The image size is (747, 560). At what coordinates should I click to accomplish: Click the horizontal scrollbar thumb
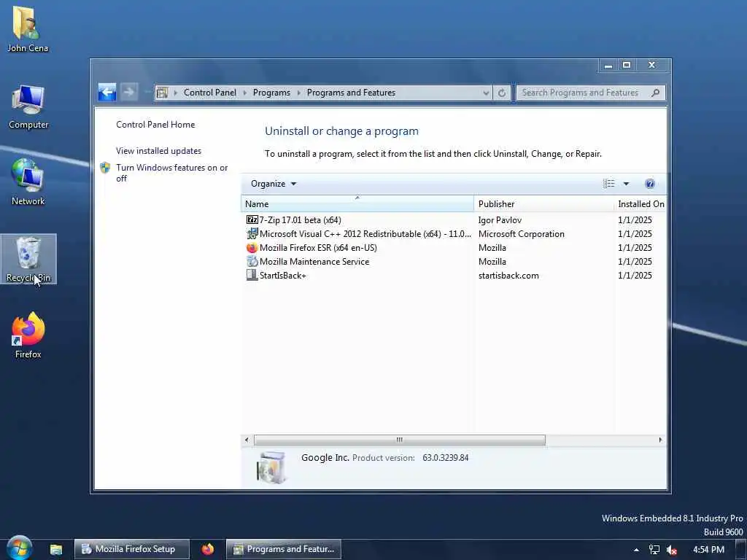tap(399, 440)
